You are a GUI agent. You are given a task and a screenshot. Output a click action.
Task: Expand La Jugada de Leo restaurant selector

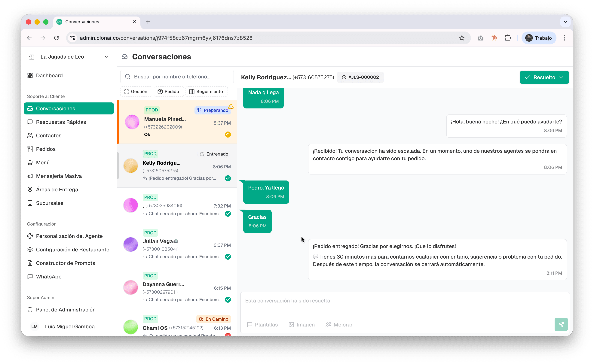(x=69, y=57)
